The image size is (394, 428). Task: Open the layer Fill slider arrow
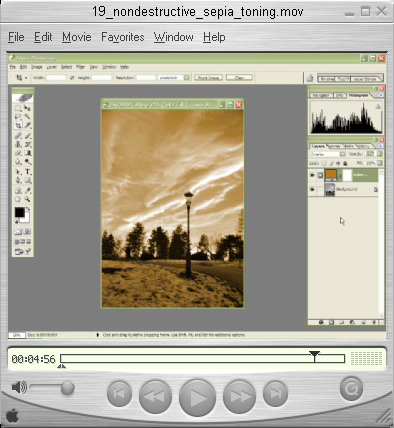pos(379,163)
